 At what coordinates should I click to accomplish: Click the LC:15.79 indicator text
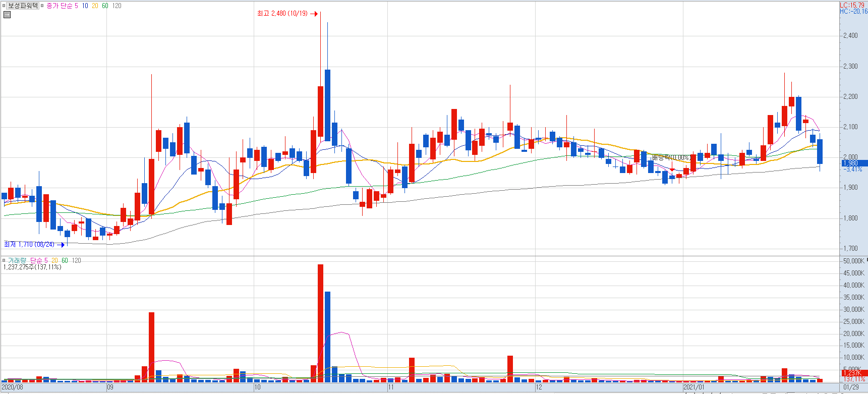point(852,5)
